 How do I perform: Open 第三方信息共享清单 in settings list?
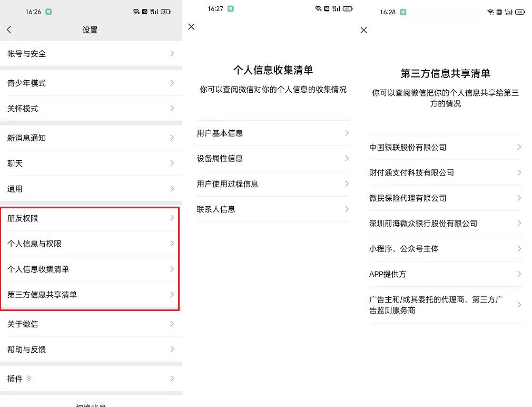point(90,294)
